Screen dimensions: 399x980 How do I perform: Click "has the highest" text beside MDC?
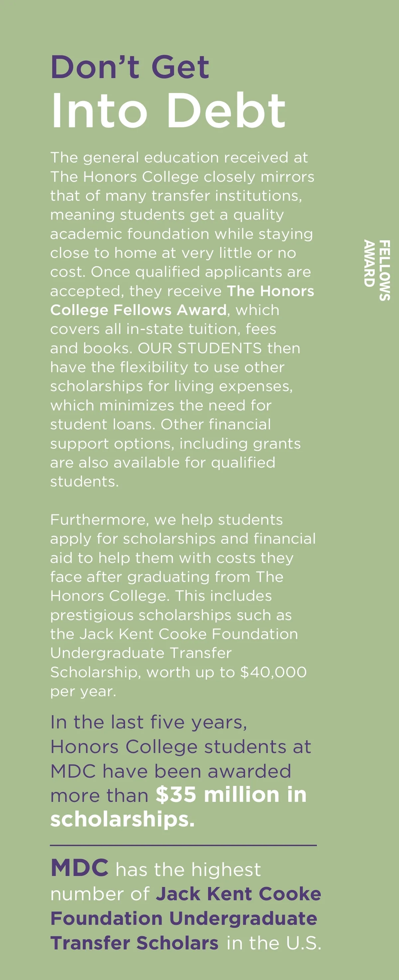pyautogui.click(x=188, y=870)
